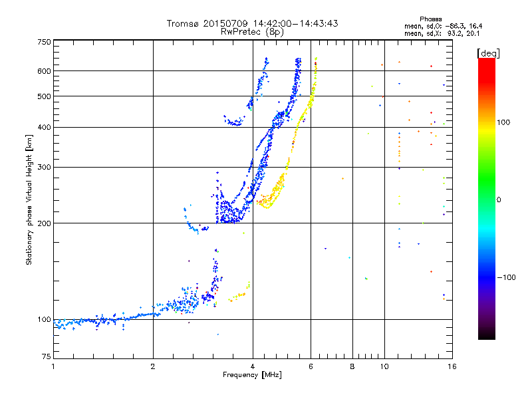The height and width of the screenshot is (399, 532).
Task: Click colorbar tick label '0'
Action: click(x=499, y=200)
